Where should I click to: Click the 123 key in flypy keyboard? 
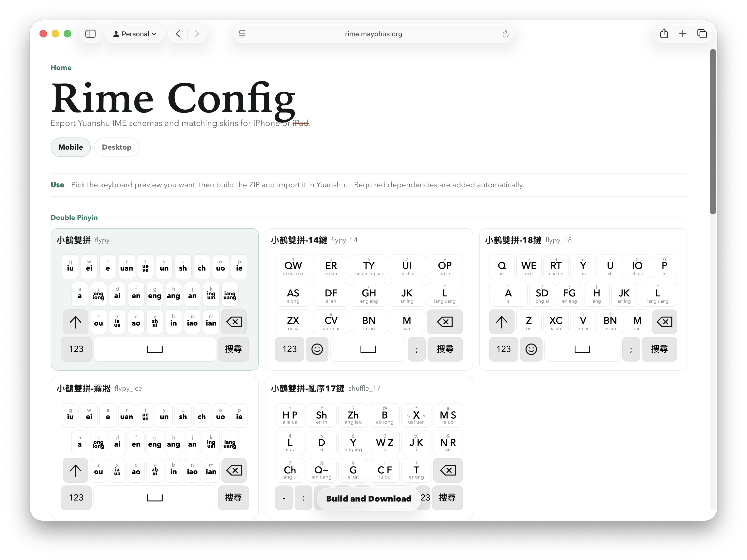[76, 349]
